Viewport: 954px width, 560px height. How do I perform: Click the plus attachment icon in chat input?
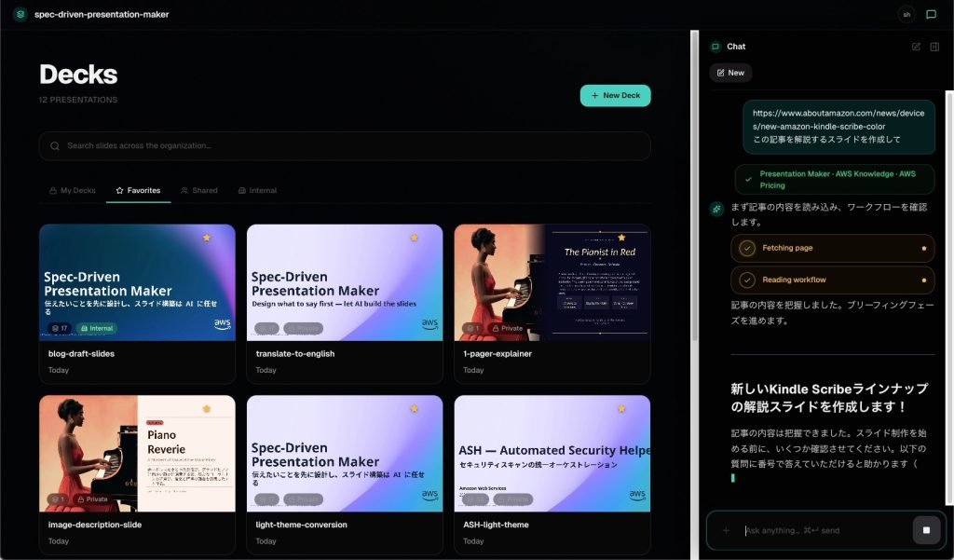click(726, 529)
